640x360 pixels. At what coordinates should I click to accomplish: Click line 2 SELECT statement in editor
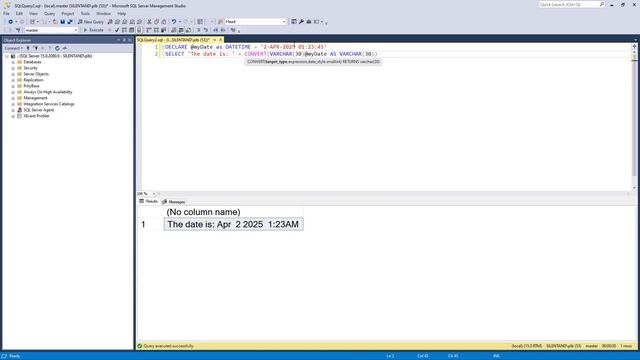[x=271, y=54]
